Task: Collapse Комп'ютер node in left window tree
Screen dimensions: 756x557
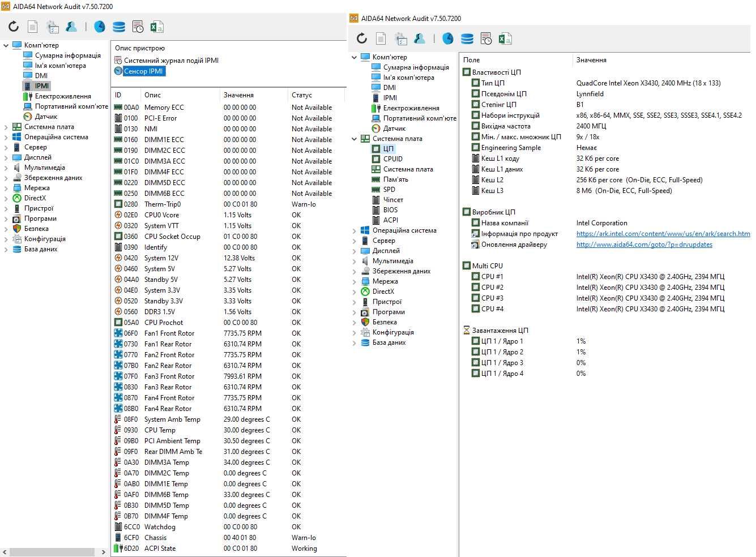Action: 6,45
